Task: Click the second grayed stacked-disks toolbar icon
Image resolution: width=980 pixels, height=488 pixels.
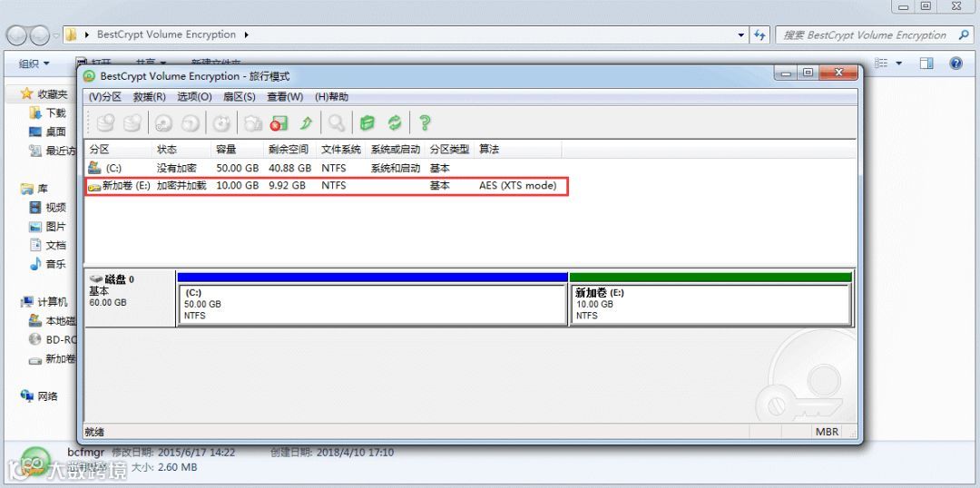Action: pos(132,123)
